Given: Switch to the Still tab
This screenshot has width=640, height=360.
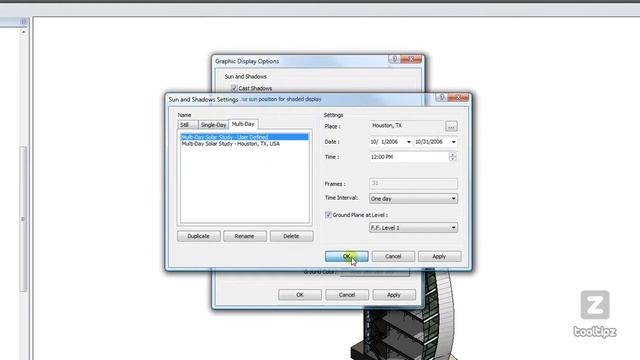Looking at the screenshot, I should click(188, 125).
